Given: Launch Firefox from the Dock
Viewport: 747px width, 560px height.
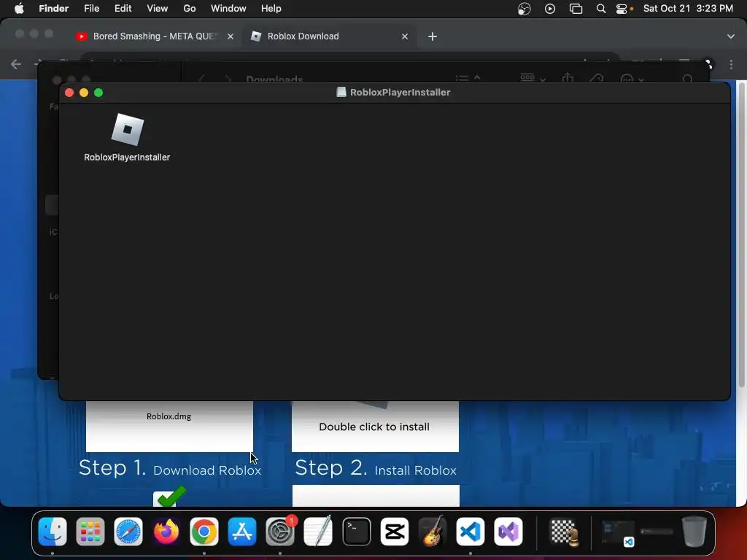Looking at the screenshot, I should (x=166, y=532).
